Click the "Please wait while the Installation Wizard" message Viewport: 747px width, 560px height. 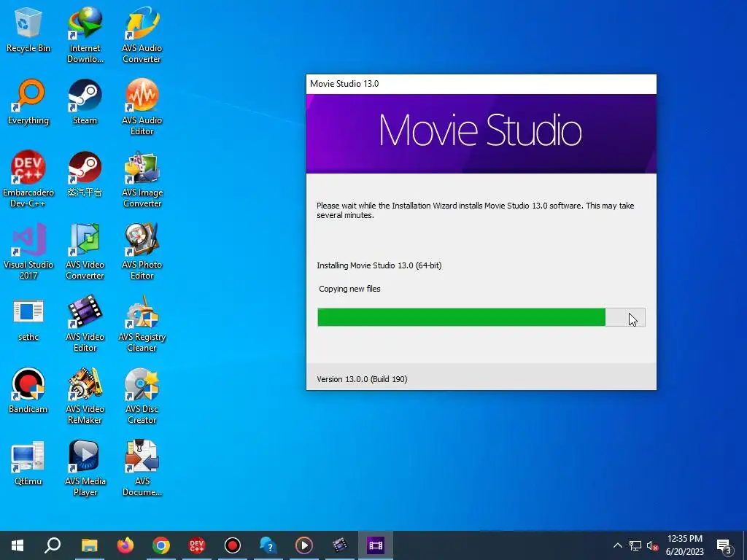pos(476,210)
